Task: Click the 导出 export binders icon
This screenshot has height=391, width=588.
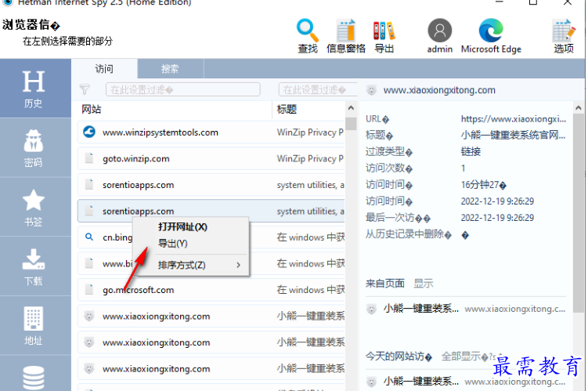Action: [384, 31]
